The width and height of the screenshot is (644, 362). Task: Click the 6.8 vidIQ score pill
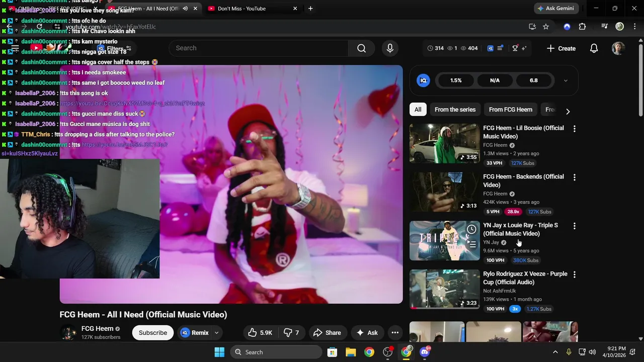[x=533, y=80]
